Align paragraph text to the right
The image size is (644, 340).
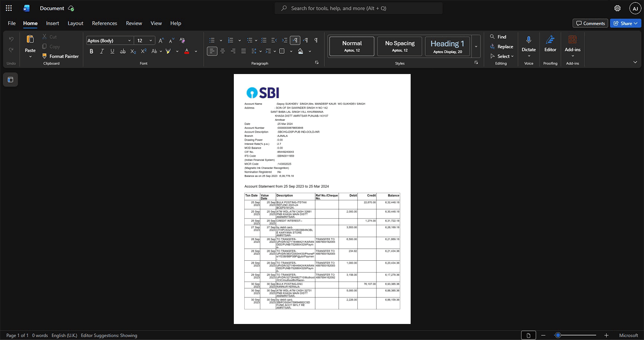233,51
